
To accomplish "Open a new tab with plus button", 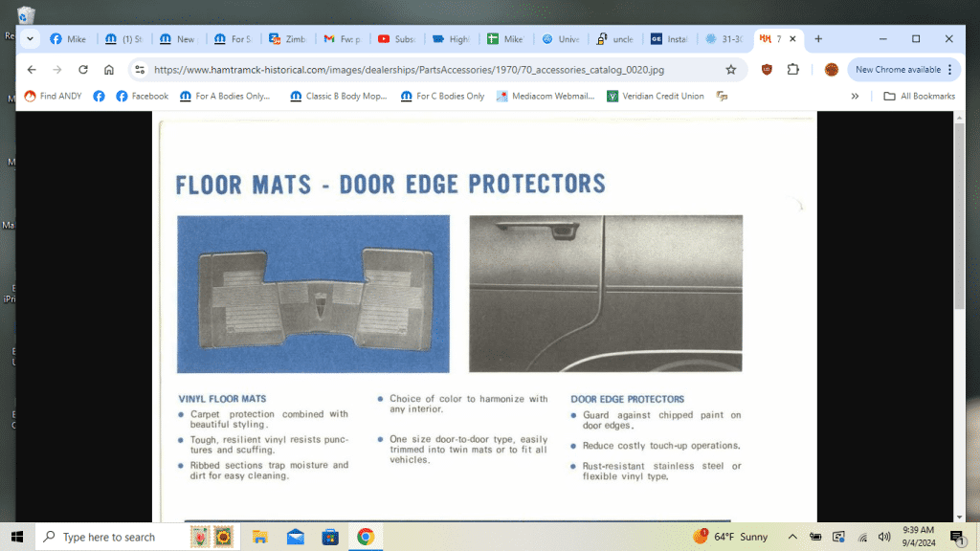I will pos(818,39).
